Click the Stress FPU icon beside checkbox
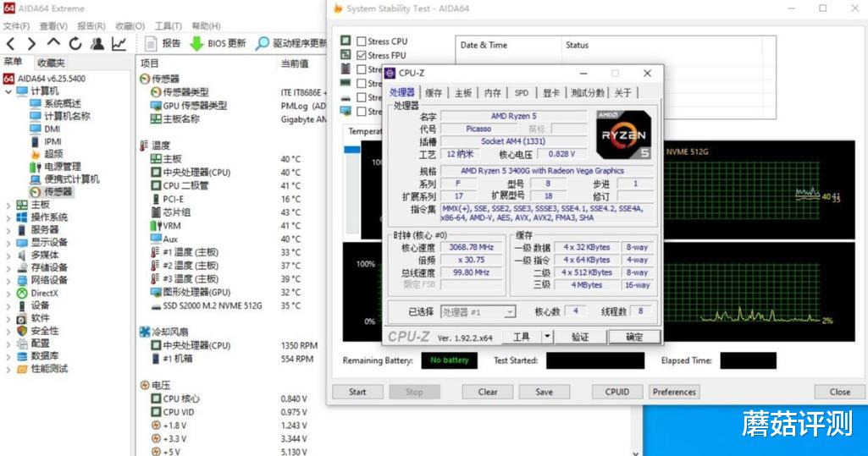This screenshot has height=456, width=868. [x=346, y=55]
